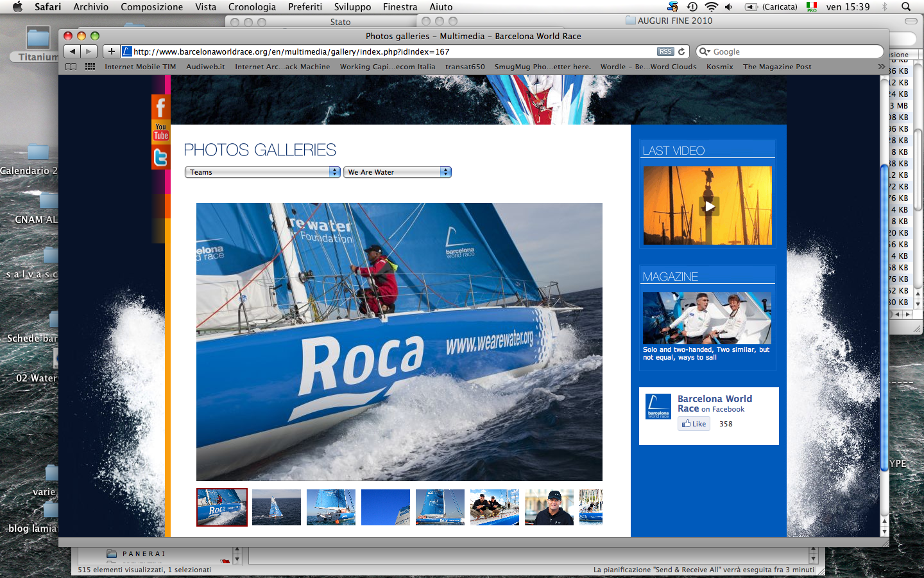Go forward with Safari forward arrow
The image size is (924, 578).
(89, 51)
